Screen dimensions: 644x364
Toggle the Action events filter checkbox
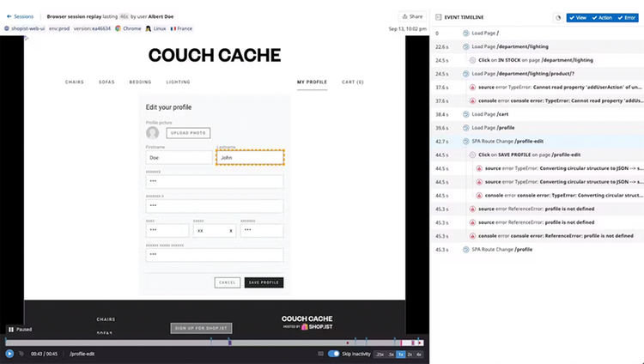[x=602, y=18]
